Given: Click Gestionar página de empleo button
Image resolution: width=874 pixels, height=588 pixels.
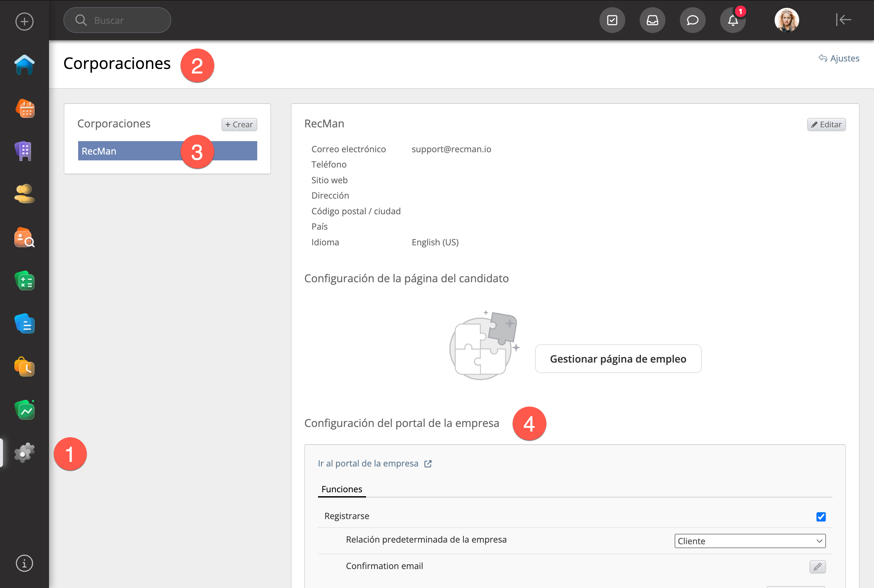Looking at the screenshot, I should (x=618, y=359).
